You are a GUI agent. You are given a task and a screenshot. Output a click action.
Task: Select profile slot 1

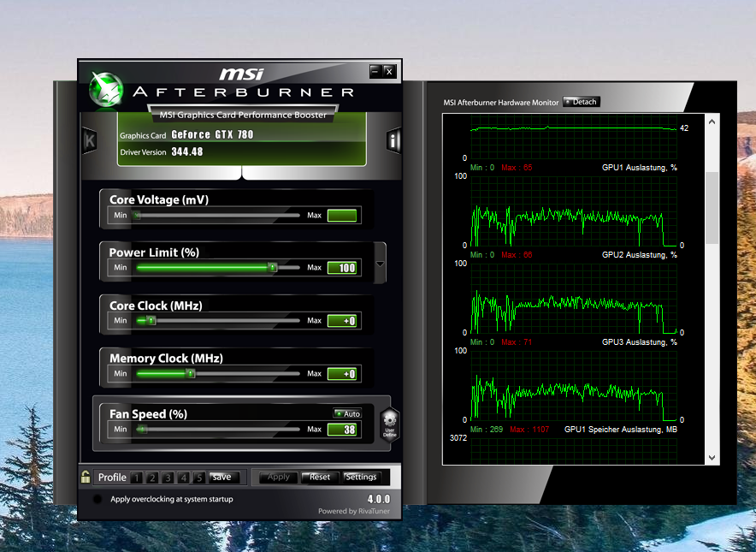pyautogui.click(x=137, y=478)
